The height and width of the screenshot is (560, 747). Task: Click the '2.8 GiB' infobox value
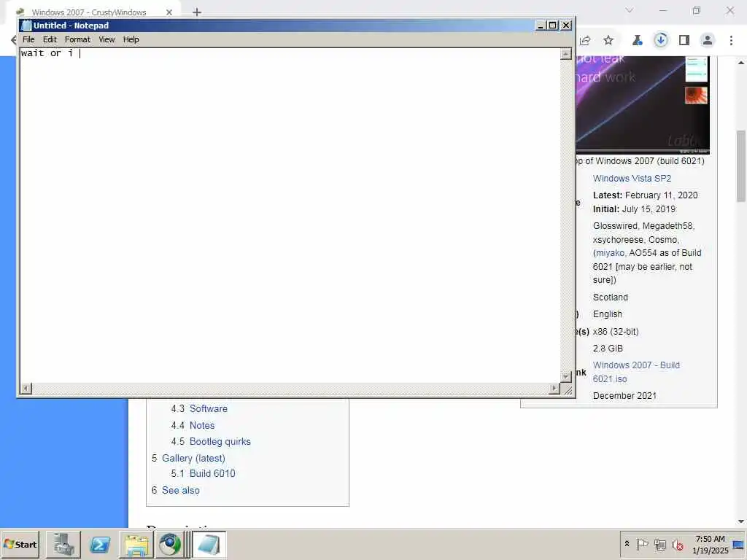click(608, 348)
